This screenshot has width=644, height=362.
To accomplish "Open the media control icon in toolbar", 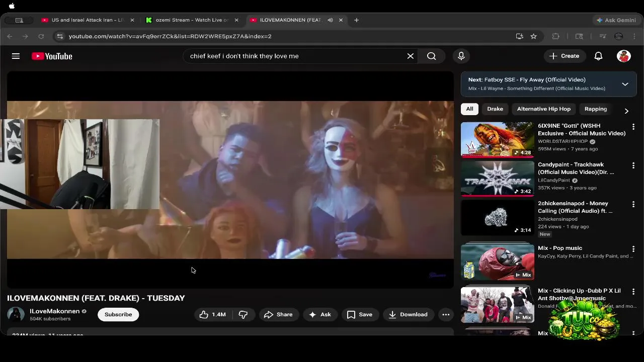I will coord(603,36).
